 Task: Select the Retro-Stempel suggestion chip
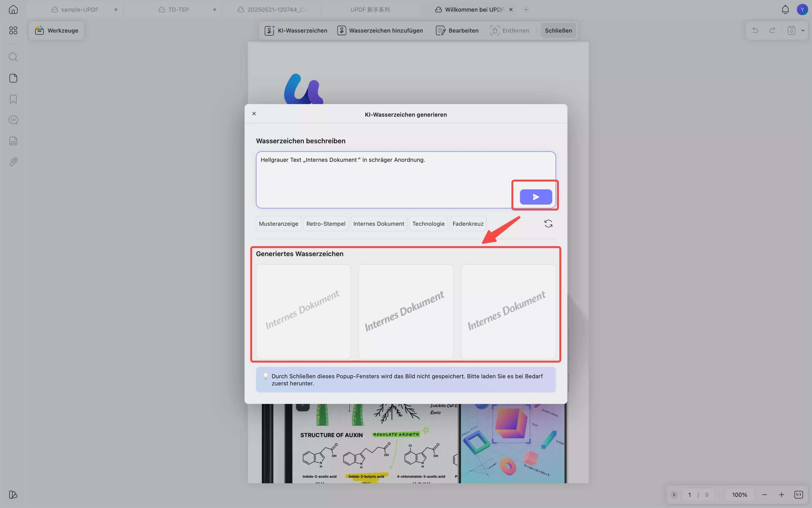(x=325, y=224)
